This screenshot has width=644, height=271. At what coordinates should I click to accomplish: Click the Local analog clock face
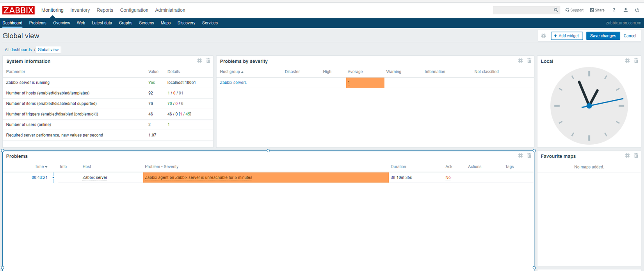tap(589, 106)
